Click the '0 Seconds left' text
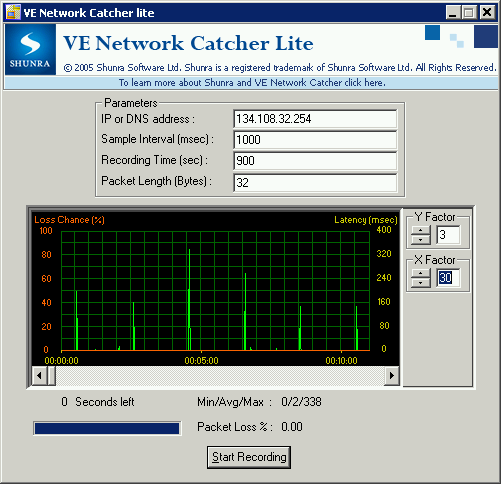The height and width of the screenshot is (484, 501). [98, 402]
